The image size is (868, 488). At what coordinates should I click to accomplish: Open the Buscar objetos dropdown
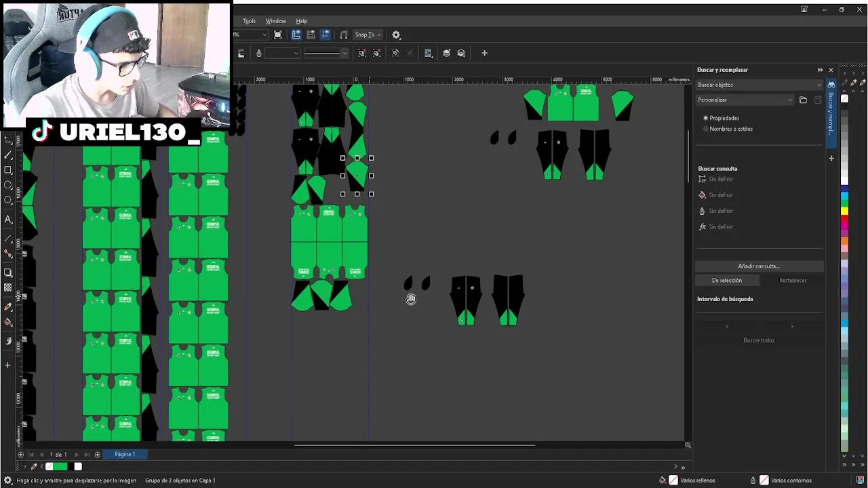click(x=759, y=85)
